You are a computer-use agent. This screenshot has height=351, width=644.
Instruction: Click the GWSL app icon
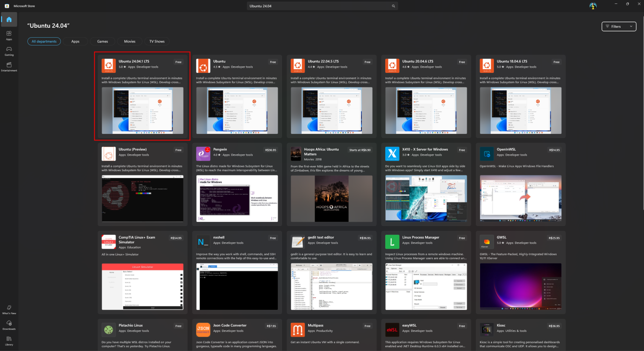coord(486,241)
